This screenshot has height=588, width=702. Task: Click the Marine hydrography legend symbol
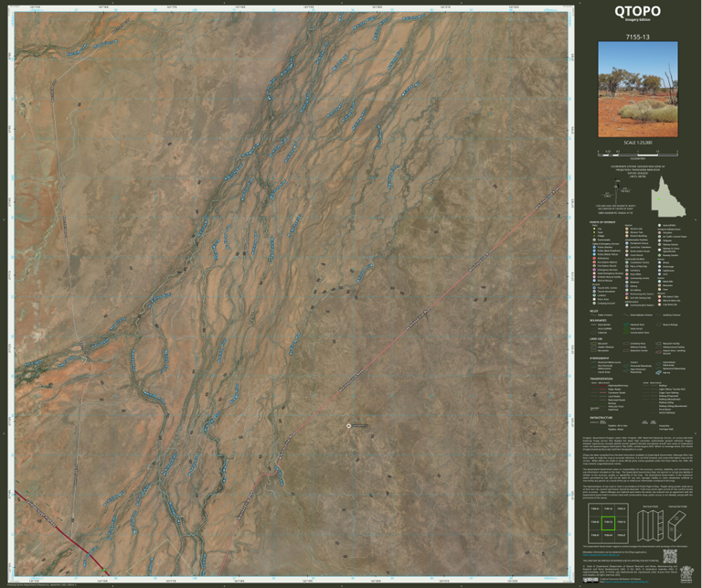658,372
